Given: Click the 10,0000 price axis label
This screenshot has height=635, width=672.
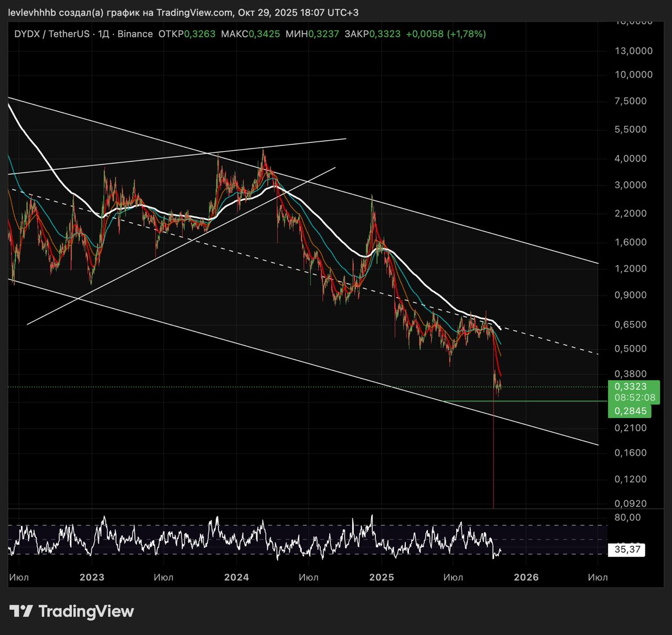Looking at the screenshot, I should [634, 75].
